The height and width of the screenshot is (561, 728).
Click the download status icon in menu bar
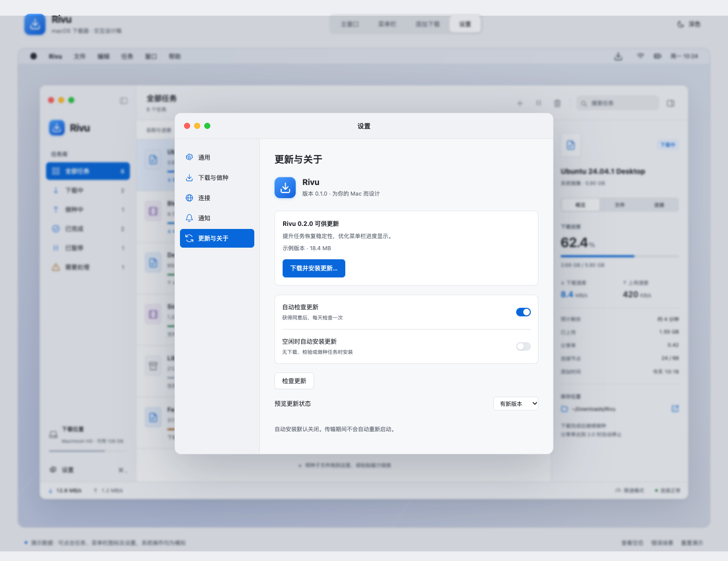[x=618, y=56]
